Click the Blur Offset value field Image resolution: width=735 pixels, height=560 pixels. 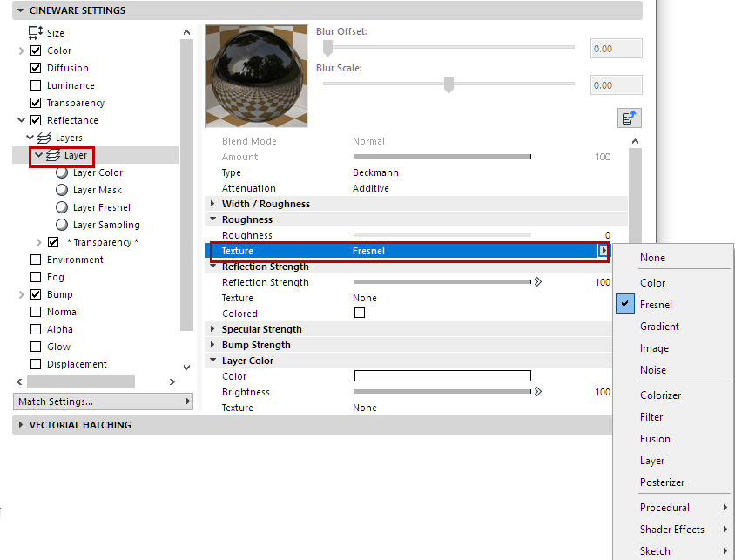pos(616,48)
